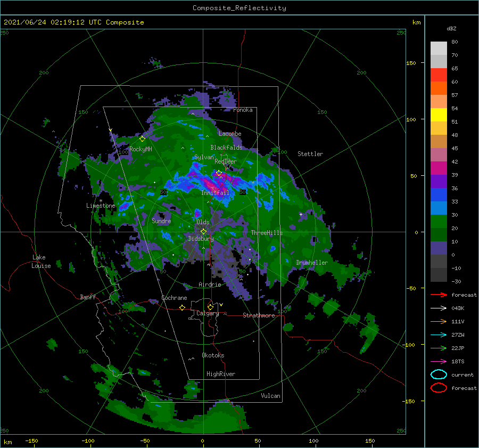Viewport: 479px width, 448px height.
Task: Click the yellow diamond marker beside RockyMH
Action: [142, 139]
